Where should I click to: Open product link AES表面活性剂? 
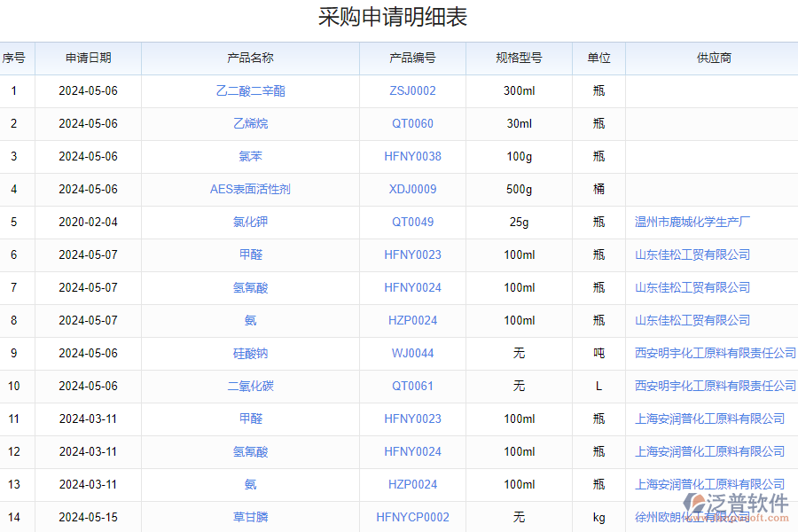(249, 189)
